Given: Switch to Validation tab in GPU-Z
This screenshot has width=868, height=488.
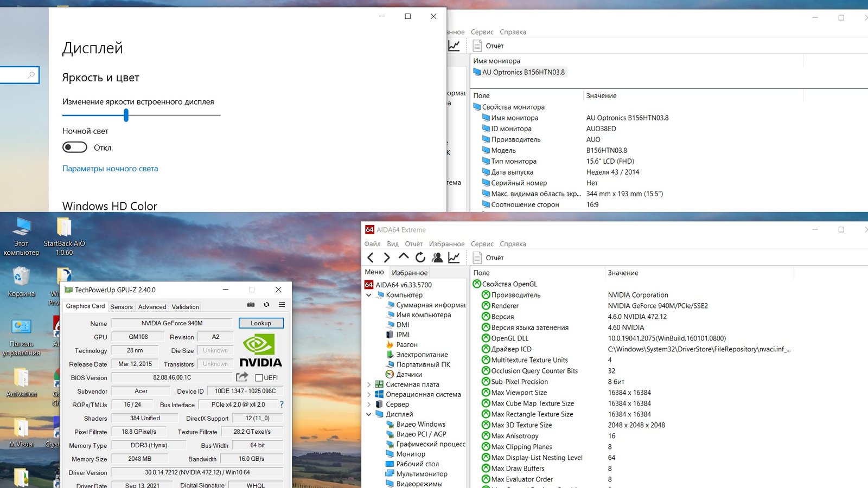Looking at the screenshot, I should coord(185,306).
